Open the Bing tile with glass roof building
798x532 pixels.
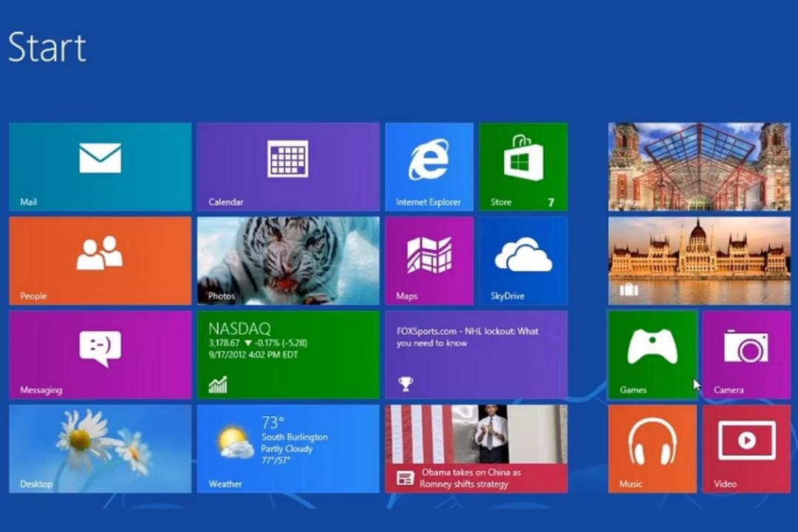[x=699, y=166]
